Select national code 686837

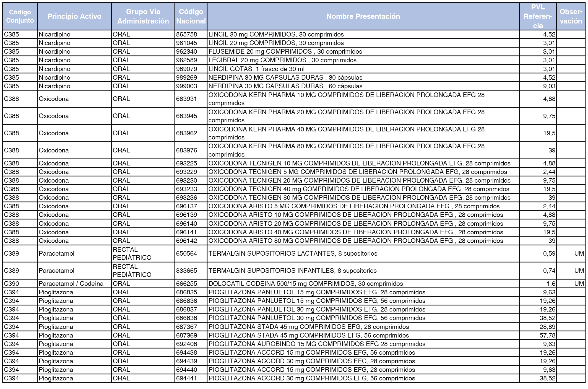coord(191,309)
